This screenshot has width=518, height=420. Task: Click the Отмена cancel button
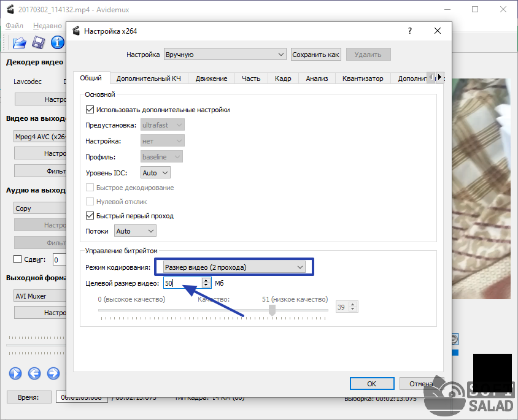(x=421, y=384)
